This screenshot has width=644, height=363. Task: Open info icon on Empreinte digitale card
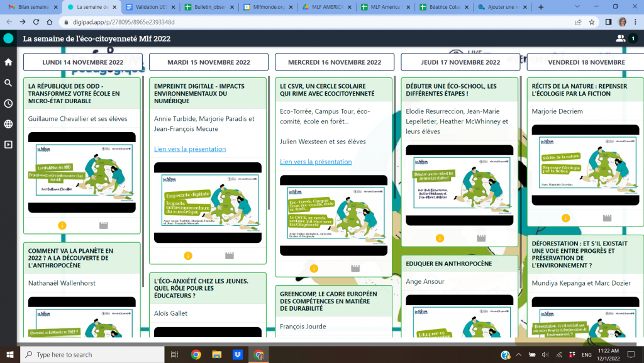pos(188,256)
